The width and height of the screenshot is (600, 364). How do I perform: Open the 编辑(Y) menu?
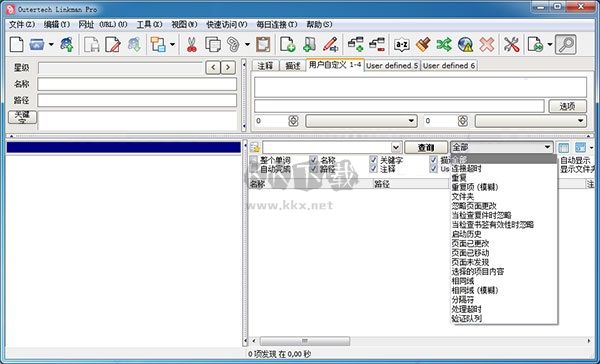(x=57, y=24)
